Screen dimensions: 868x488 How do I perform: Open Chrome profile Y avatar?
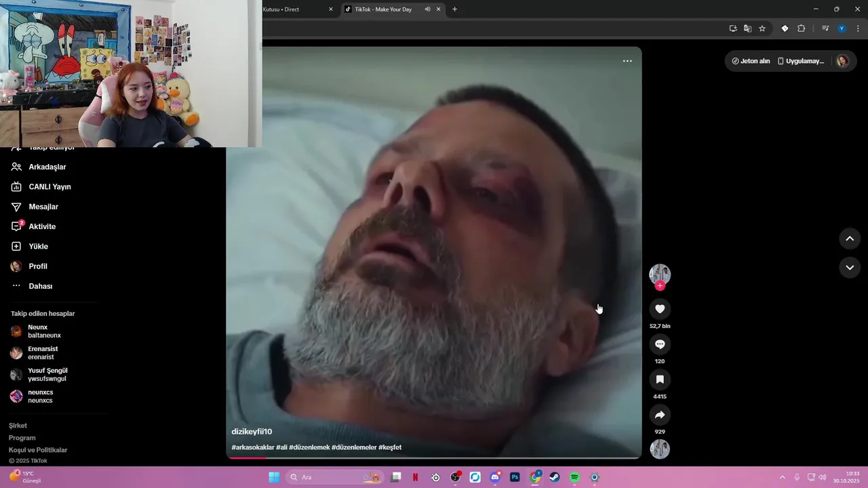pos(842,28)
